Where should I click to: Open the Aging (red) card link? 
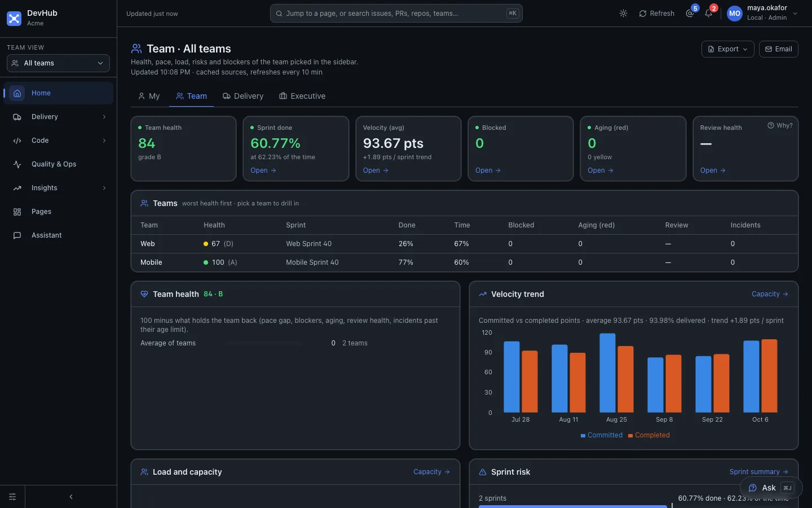601,170
